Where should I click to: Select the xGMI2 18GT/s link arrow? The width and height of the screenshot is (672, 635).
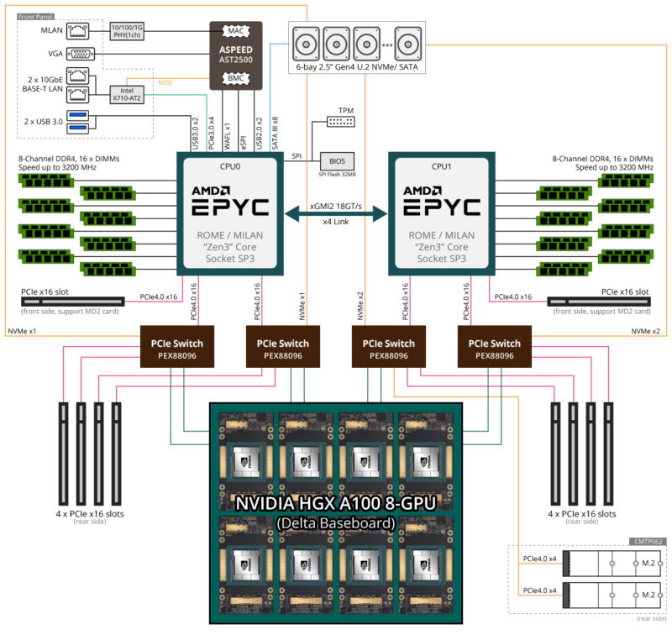[335, 213]
